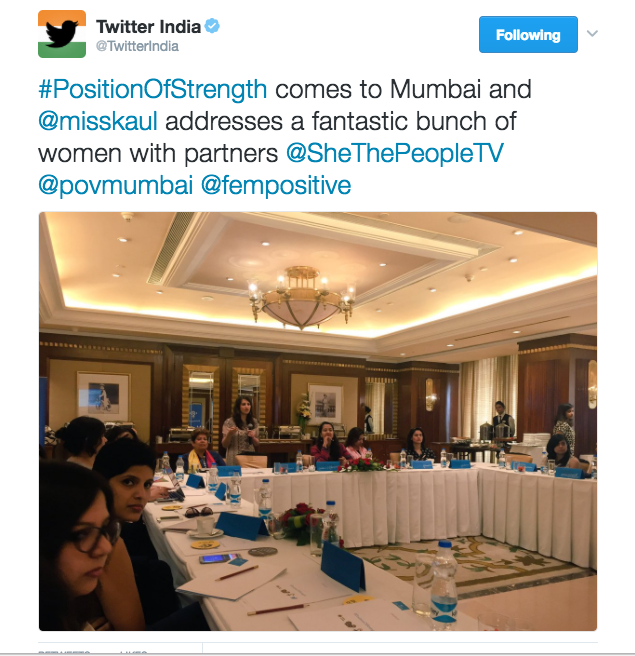Click the black bird logo inside avatar
The height and width of the screenshot is (656, 635).
61,34
